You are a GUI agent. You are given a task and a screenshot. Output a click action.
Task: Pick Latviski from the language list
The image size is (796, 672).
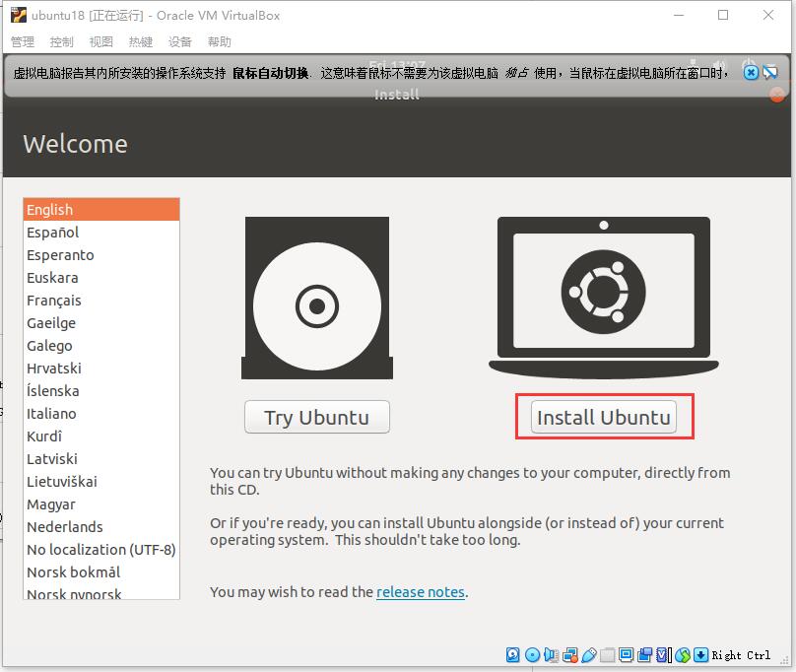(x=101, y=458)
